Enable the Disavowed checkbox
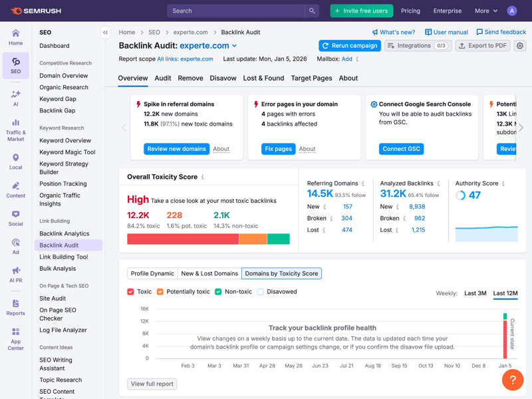The width and height of the screenshot is (532, 399). (261, 291)
